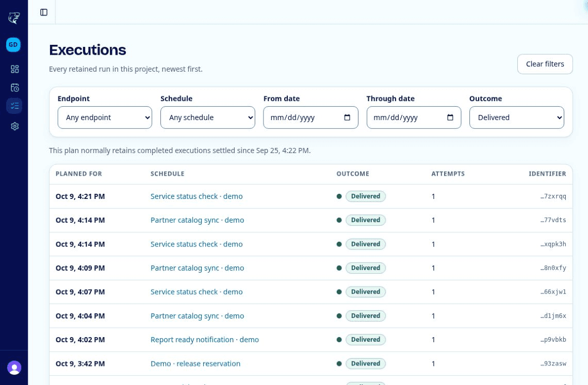Click the shark logo icon

click(x=14, y=18)
